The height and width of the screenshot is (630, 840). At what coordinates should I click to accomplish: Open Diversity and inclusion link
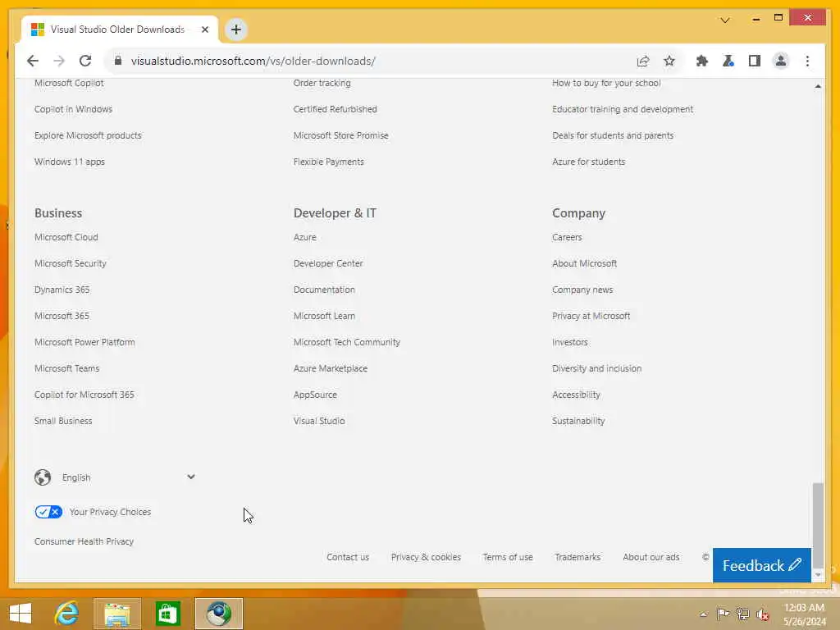(597, 368)
